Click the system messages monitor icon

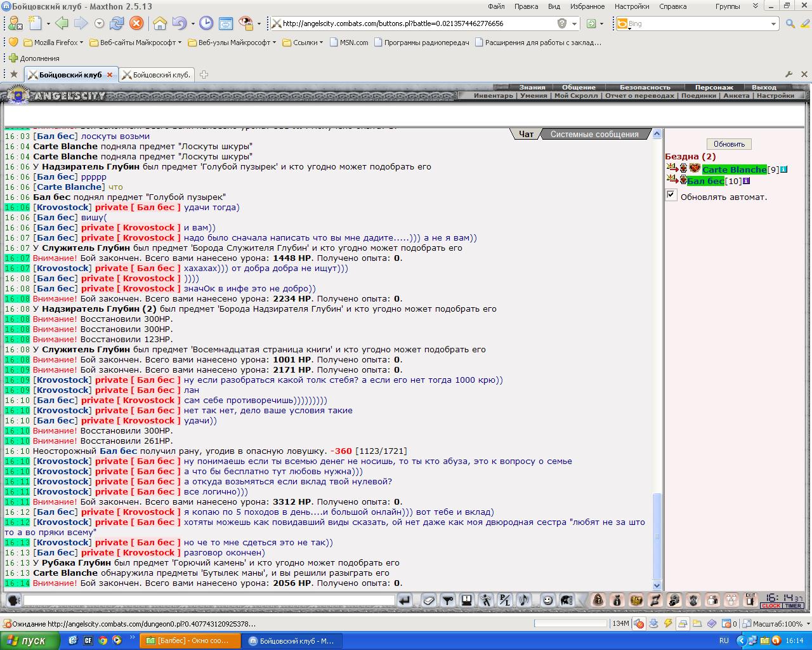pos(467,600)
